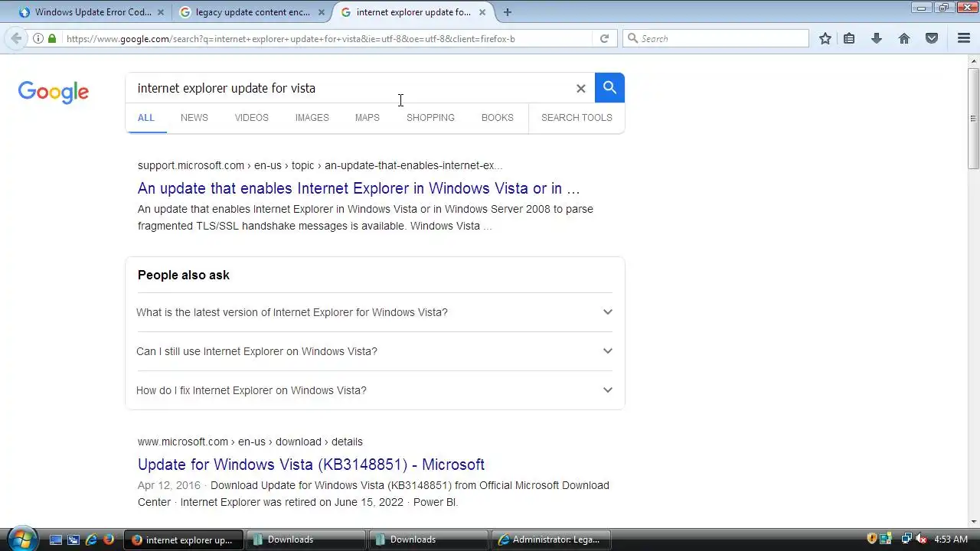Click Show Desktop in Quick Launch
The height and width of the screenshot is (551, 980).
(x=56, y=540)
